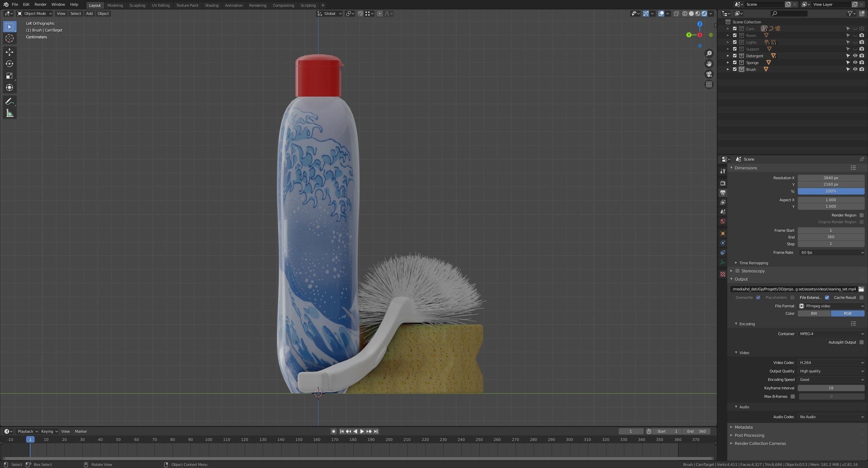Open the Render properties tab

tap(723, 183)
